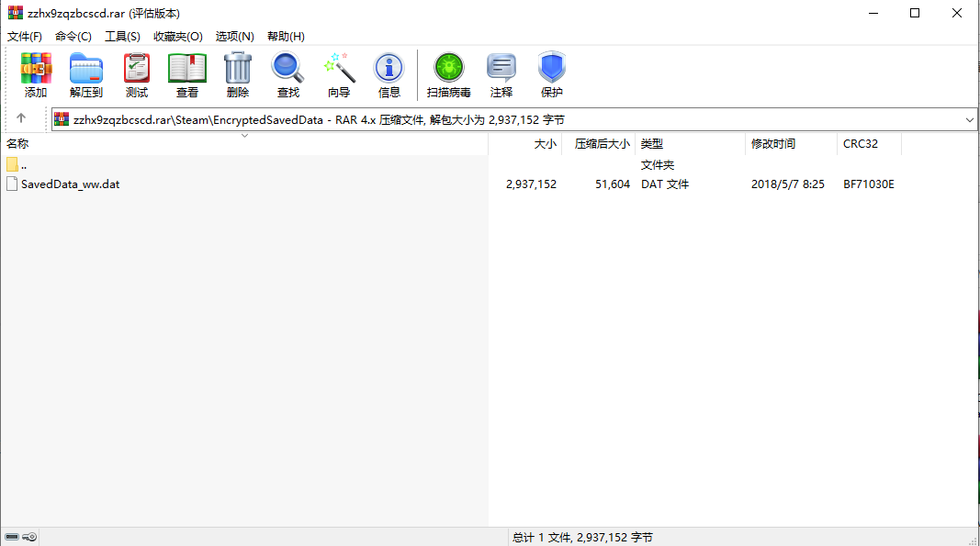Click the disk drive icon in the status bar

click(x=12, y=537)
